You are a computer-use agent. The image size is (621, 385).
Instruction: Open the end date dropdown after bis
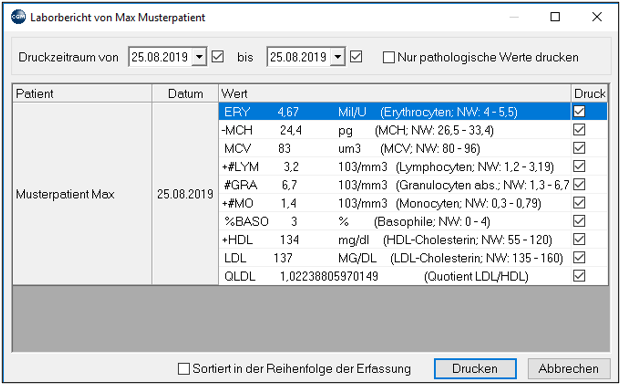[338, 57]
